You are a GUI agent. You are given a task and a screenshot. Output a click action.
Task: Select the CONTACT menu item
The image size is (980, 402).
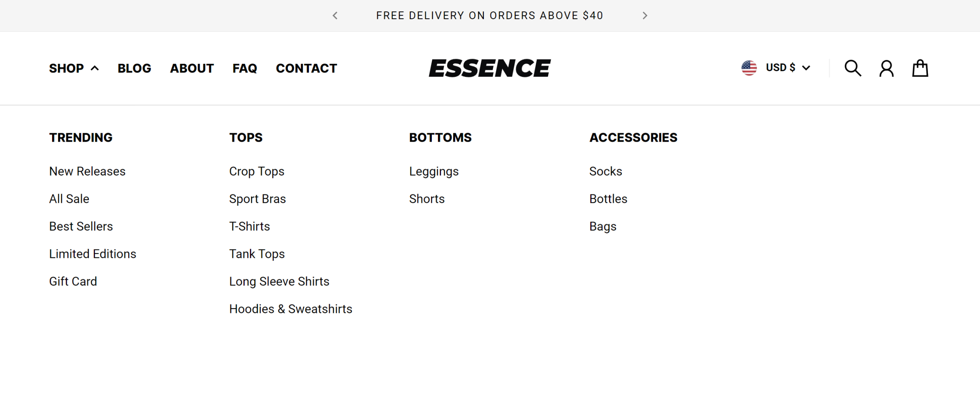tap(306, 68)
